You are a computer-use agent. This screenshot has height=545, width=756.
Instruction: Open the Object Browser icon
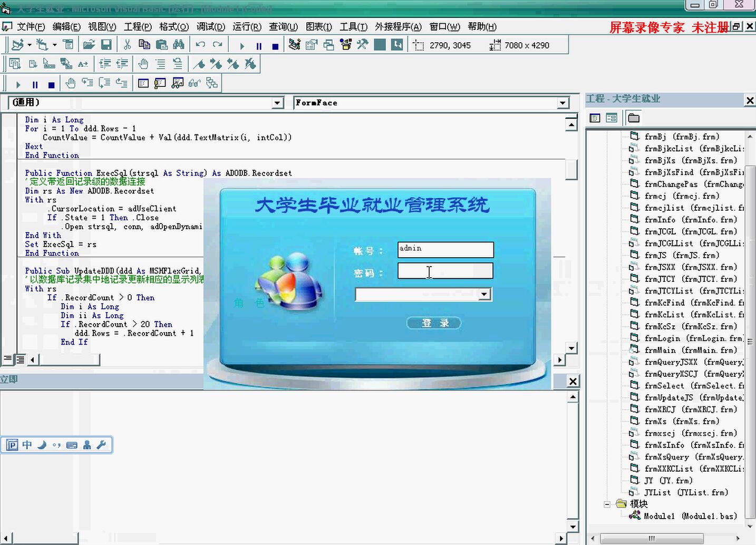pyautogui.click(x=346, y=45)
